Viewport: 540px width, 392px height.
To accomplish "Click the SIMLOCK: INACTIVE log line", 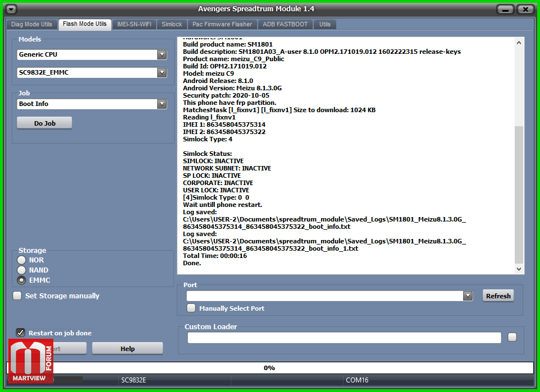I will pos(213,161).
